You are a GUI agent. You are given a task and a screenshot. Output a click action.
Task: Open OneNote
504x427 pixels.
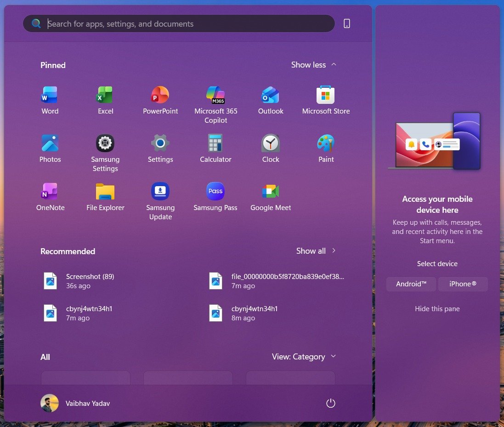(x=50, y=197)
